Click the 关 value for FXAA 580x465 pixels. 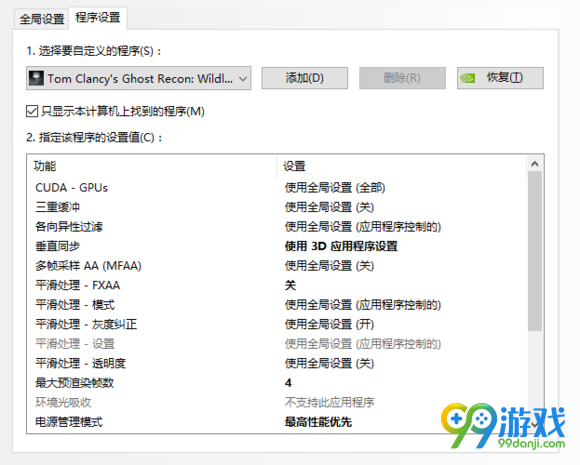coord(290,285)
